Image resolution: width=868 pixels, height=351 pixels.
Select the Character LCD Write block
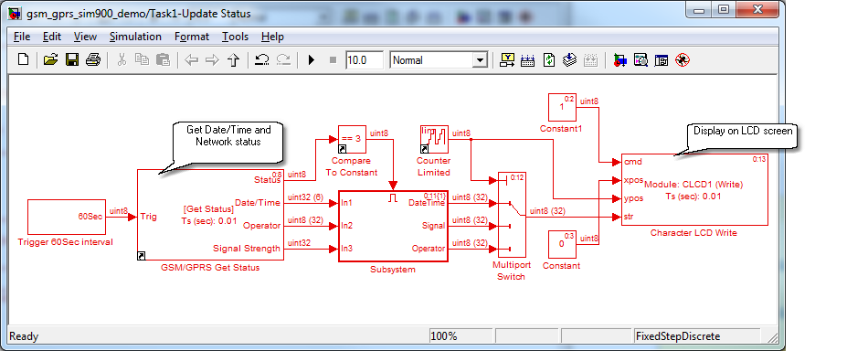(x=694, y=189)
